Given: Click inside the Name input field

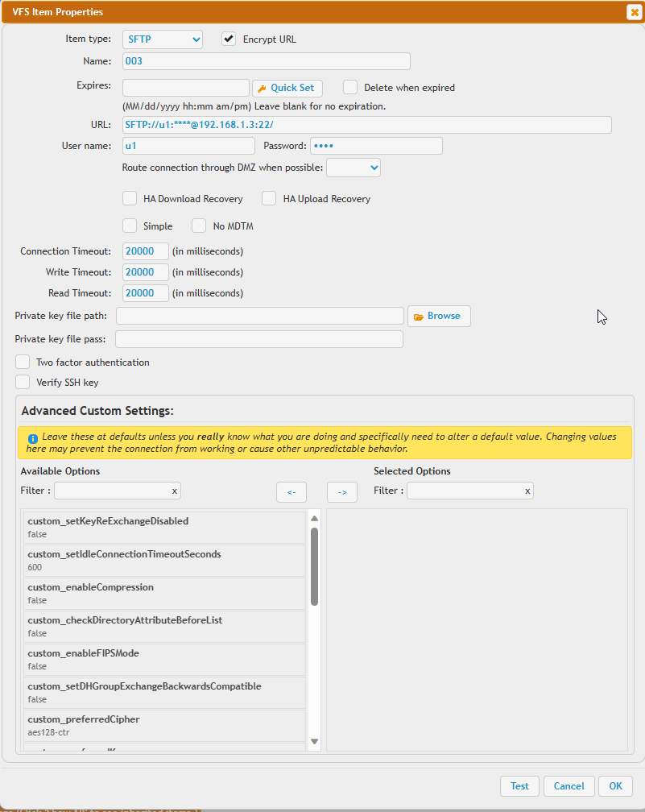Looking at the screenshot, I should point(266,60).
